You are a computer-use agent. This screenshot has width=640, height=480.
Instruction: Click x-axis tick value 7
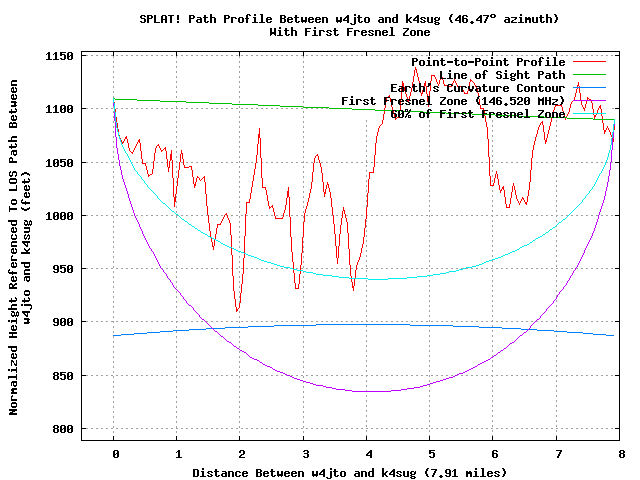tap(559, 454)
